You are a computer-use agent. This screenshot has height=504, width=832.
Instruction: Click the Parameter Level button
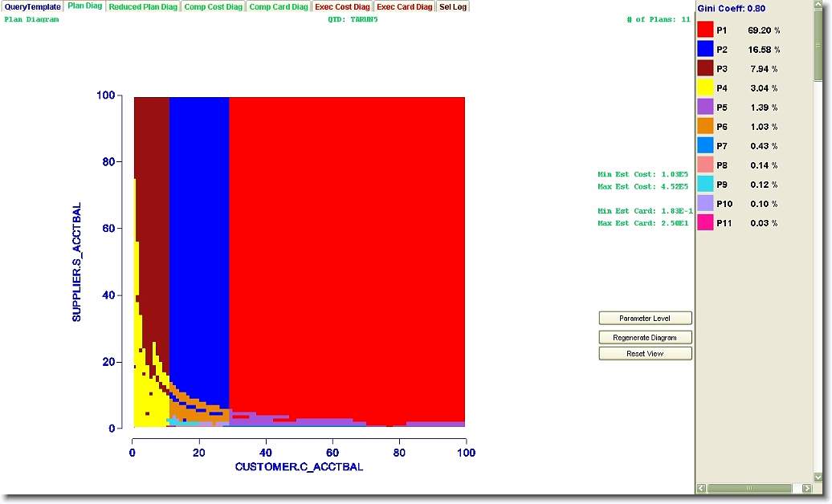[645, 319]
